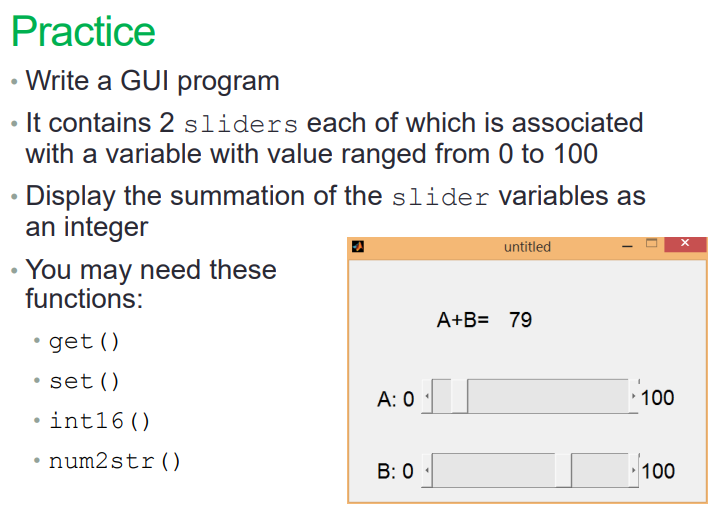Click the sum value 79

click(520, 320)
